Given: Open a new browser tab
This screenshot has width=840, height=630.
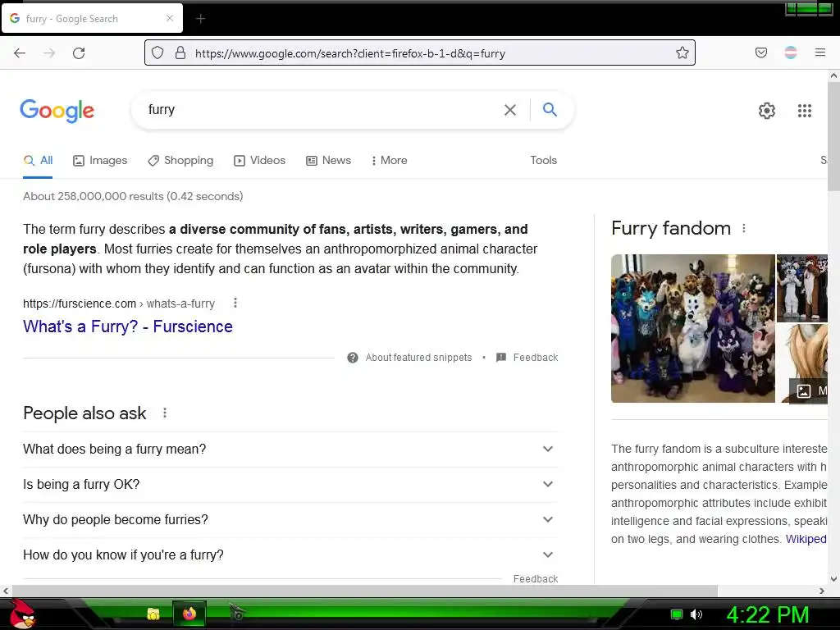Looking at the screenshot, I should click(x=200, y=19).
